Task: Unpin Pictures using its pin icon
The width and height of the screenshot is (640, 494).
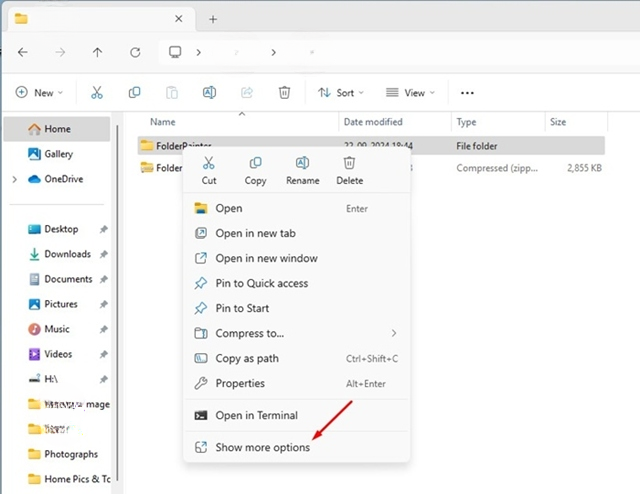Action: pyautogui.click(x=104, y=304)
